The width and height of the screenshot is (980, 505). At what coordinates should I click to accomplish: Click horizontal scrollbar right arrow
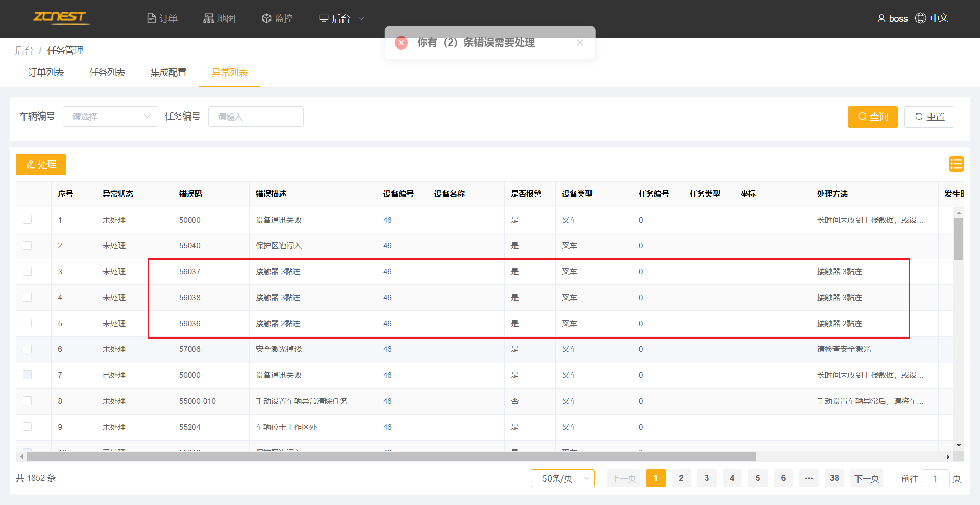point(948,456)
